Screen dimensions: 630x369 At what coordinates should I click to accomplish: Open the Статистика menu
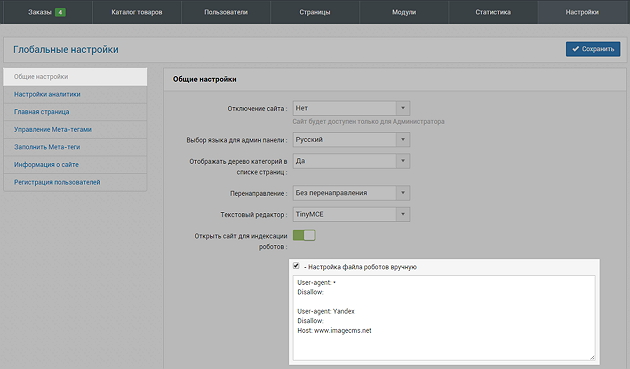click(493, 12)
